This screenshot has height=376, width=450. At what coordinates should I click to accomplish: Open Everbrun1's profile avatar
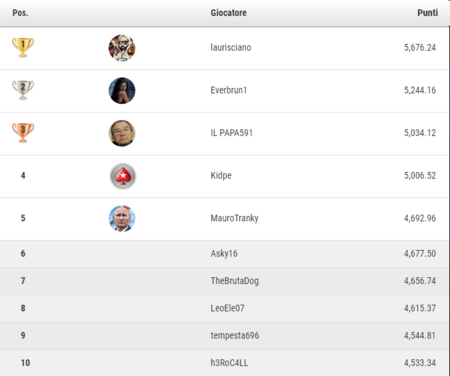122,91
